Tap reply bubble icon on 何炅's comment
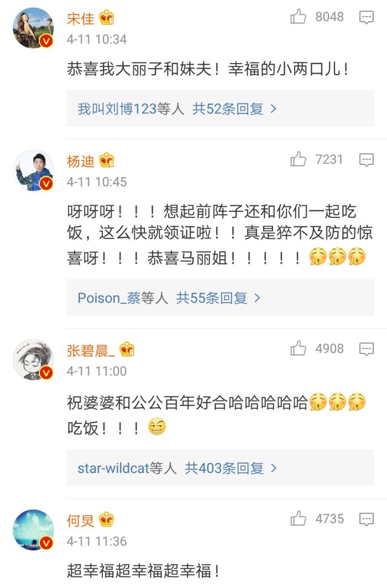Screen dimensions: 387x588 click(x=366, y=519)
